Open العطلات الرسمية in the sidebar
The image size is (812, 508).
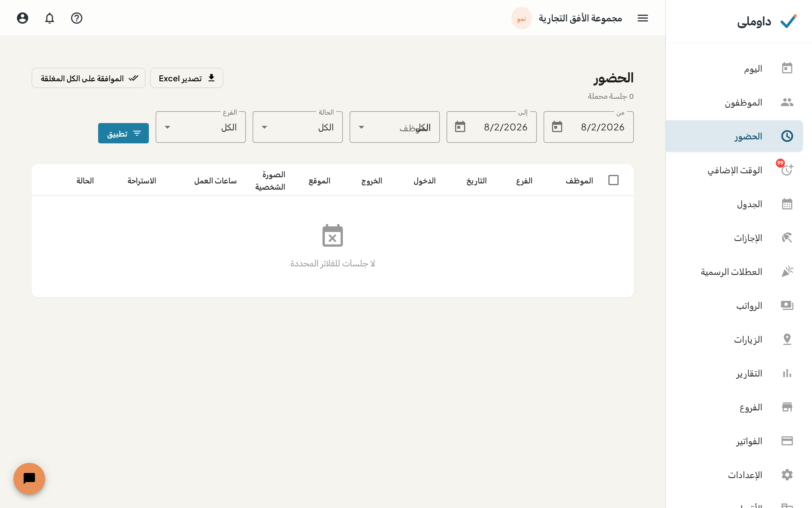point(734,271)
